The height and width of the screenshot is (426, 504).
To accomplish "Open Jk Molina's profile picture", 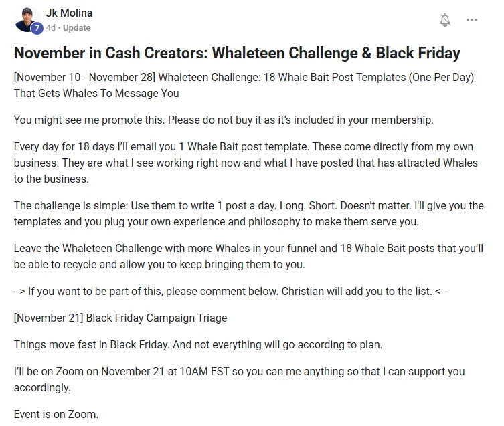I will tap(27, 19).
